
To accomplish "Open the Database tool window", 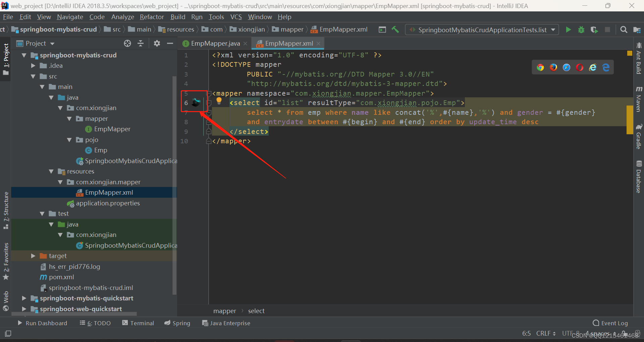I will pyautogui.click(x=639, y=177).
